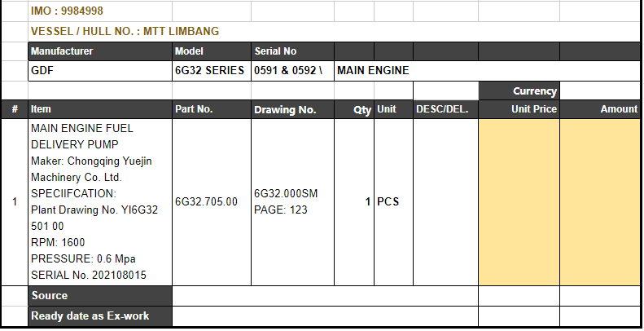Select the yellow Unit Price input cell

[519, 201]
